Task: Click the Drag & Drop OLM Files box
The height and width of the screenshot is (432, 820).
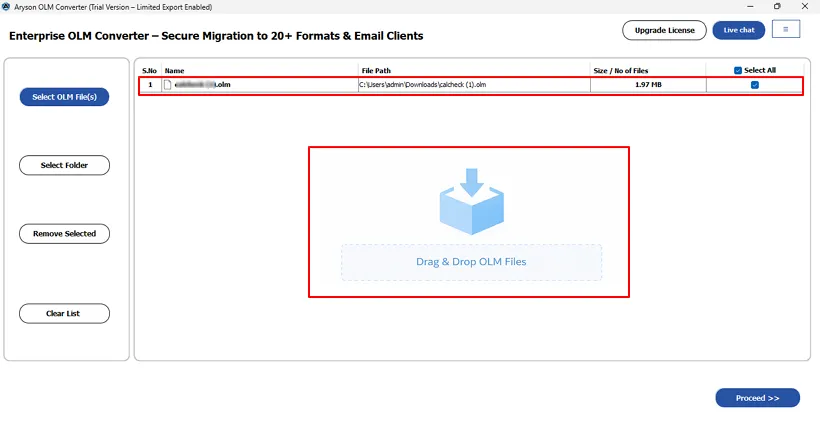Action: (x=471, y=262)
